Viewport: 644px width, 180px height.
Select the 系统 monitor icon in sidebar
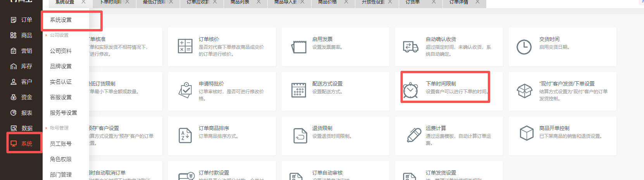pyautogui.click(x=14, y=144)
